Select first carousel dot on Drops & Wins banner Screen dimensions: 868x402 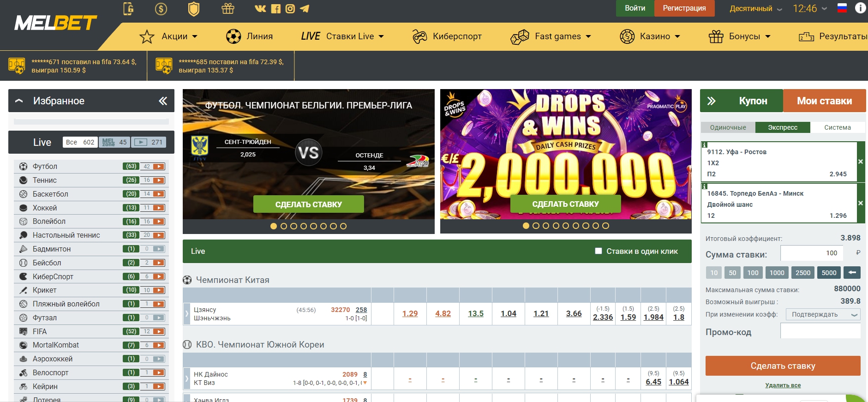pyautogui.click(x=526, y=226)
